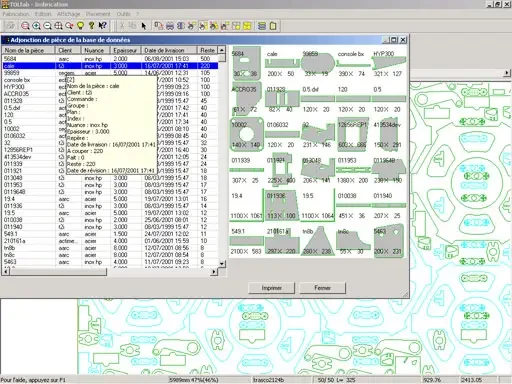The width and height of the screenshot is (512, 384).
Task: Click the zoom-all crosshair magnifier icon
Action: (58, 26)
